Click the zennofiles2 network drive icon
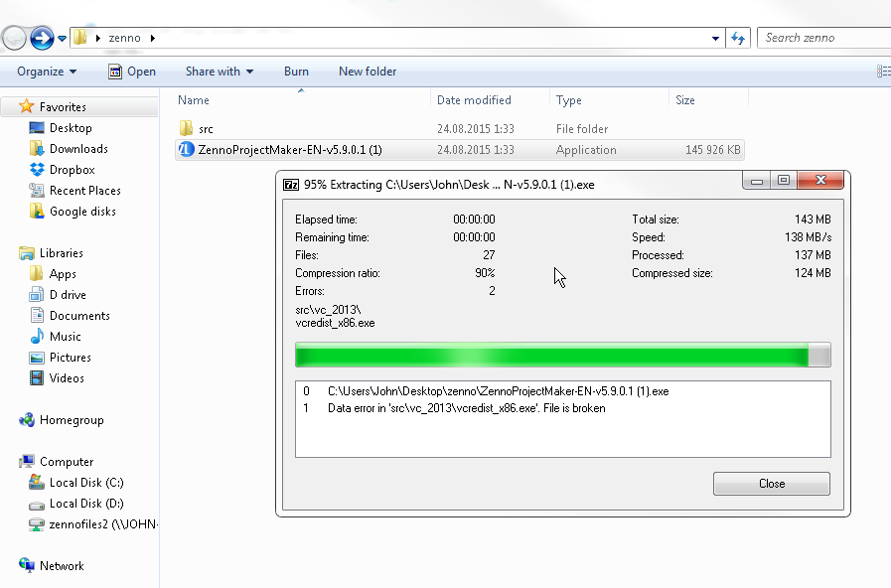891x588 pixels. coord(37,523)
